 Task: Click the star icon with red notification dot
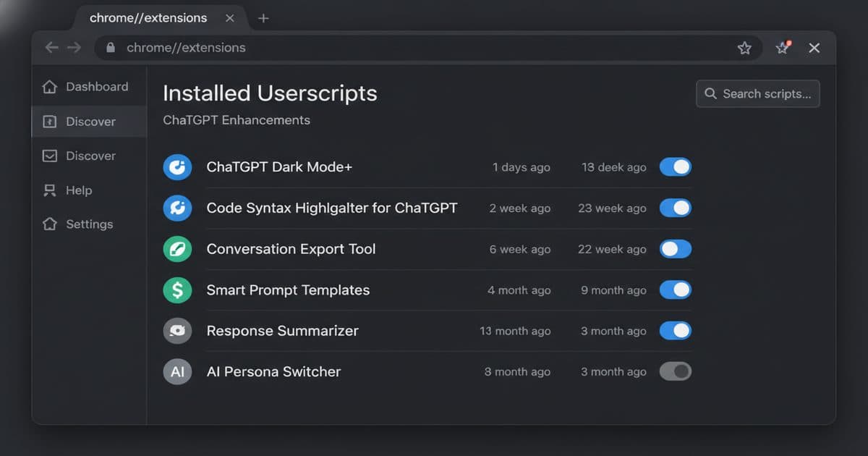(782, 48)
